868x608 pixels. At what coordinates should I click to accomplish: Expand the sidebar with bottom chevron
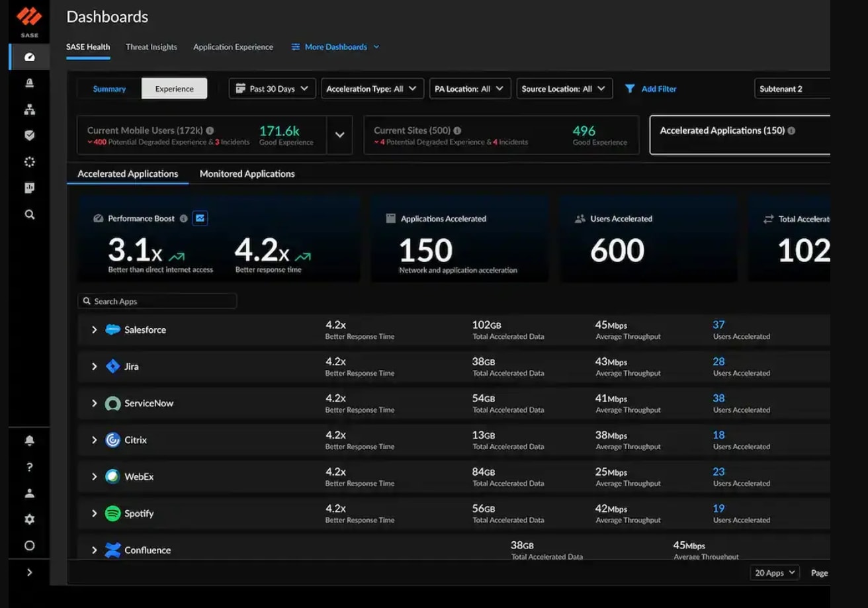coord(29,572)
